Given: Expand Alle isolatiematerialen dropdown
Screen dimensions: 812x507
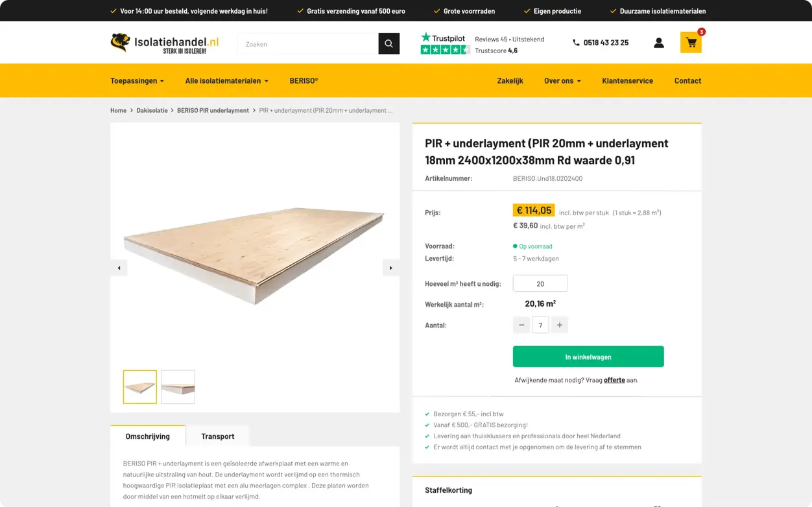Looking at the screenshot, I should click(226, 81).
